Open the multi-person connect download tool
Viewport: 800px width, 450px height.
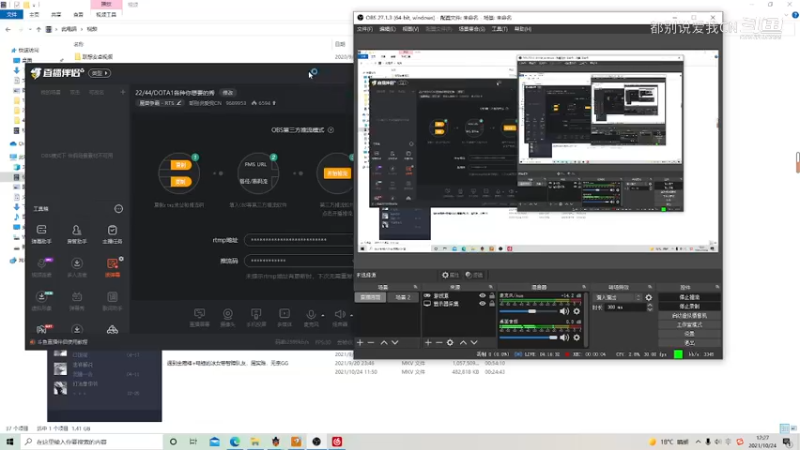point(77,267)
